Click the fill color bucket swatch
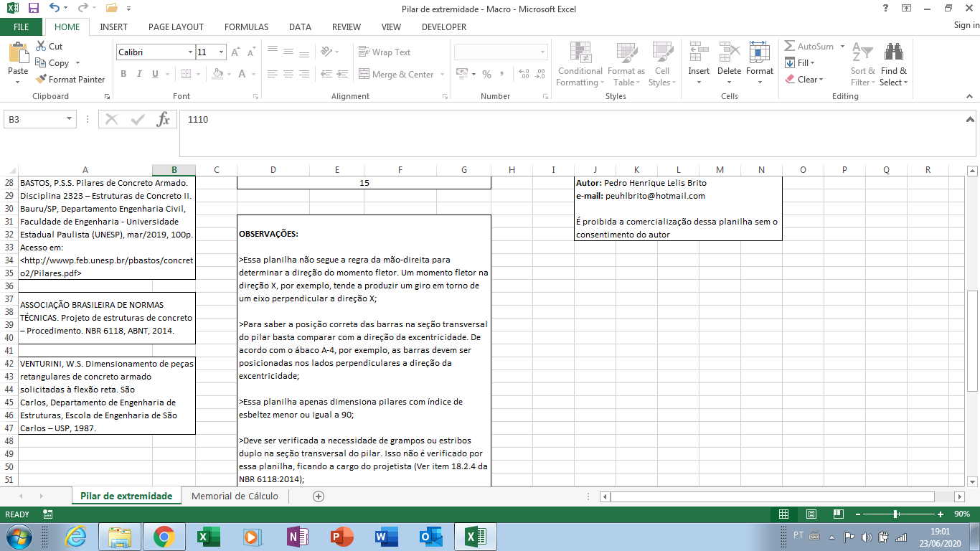 [x=218, y=74]
